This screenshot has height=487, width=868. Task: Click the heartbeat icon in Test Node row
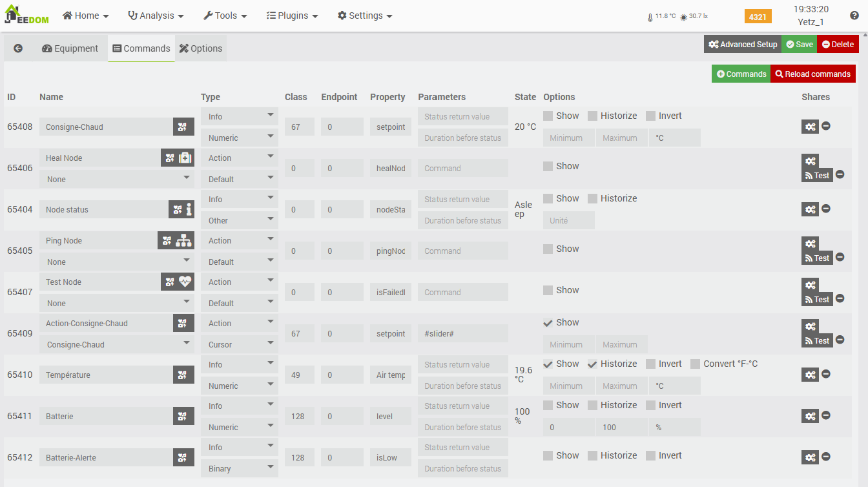click(x=186, y=282)
